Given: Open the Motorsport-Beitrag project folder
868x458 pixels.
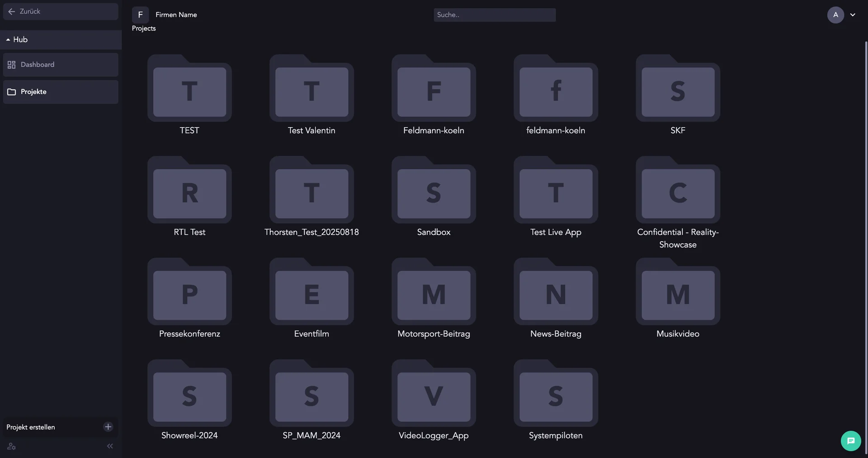Looking at the screenshot, I should pos(434,292).
